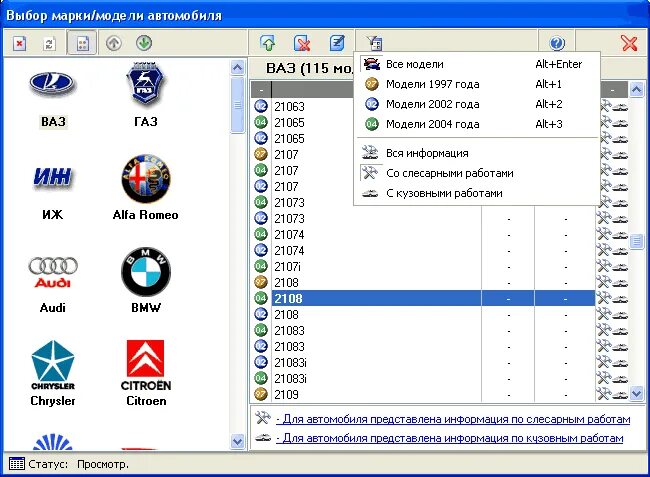Choose Вся информация menu entry
This screenshot has height=477, width=650.
477,153
